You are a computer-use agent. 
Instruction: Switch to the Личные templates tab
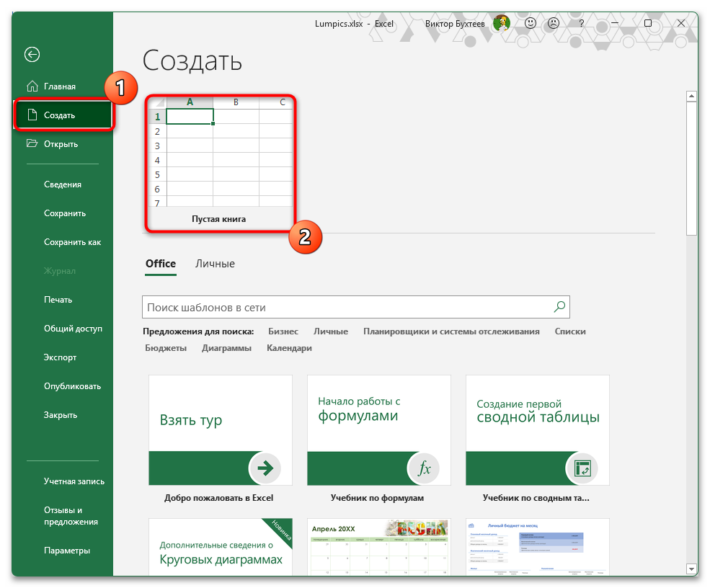point(214,263)
